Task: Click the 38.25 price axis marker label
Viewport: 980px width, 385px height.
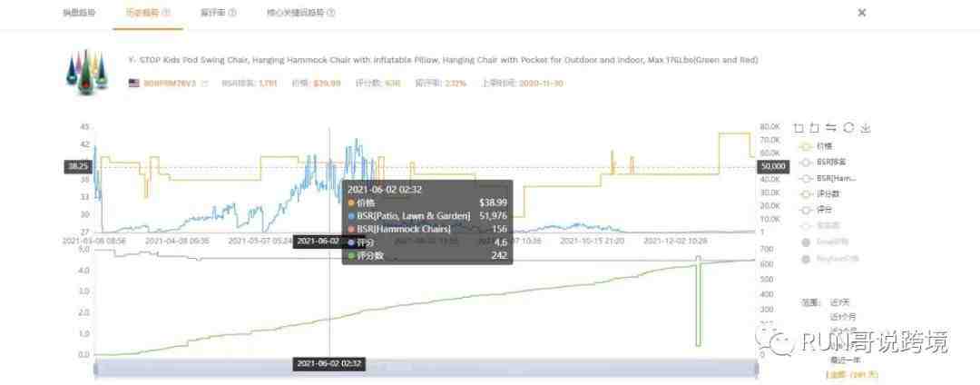Action: click(x=78, y=166)
